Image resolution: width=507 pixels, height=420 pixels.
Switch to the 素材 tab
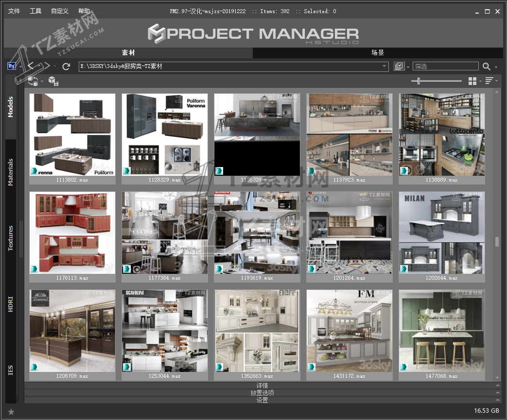pyautogui.click(x=128, y=52)
